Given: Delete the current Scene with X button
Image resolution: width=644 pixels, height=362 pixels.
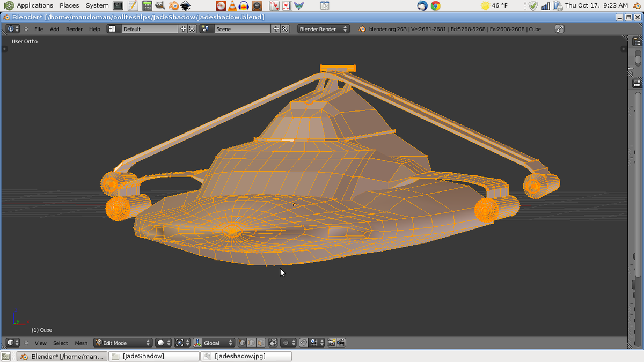Looking at the screenshot, I should click(x=284, y=29).
